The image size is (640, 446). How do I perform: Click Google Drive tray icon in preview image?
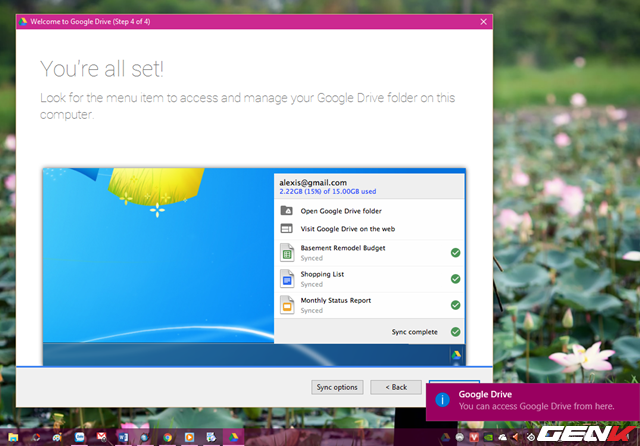coord(456,354)
